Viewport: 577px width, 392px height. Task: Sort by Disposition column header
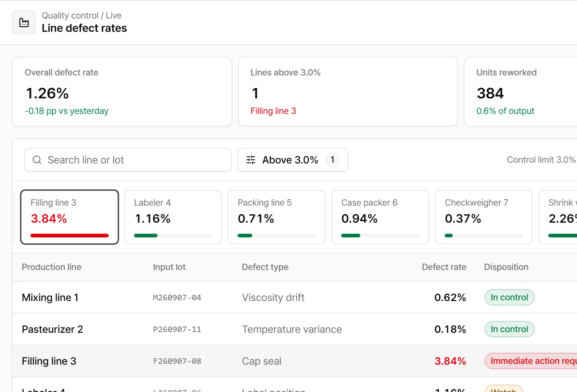click(506, 267)
